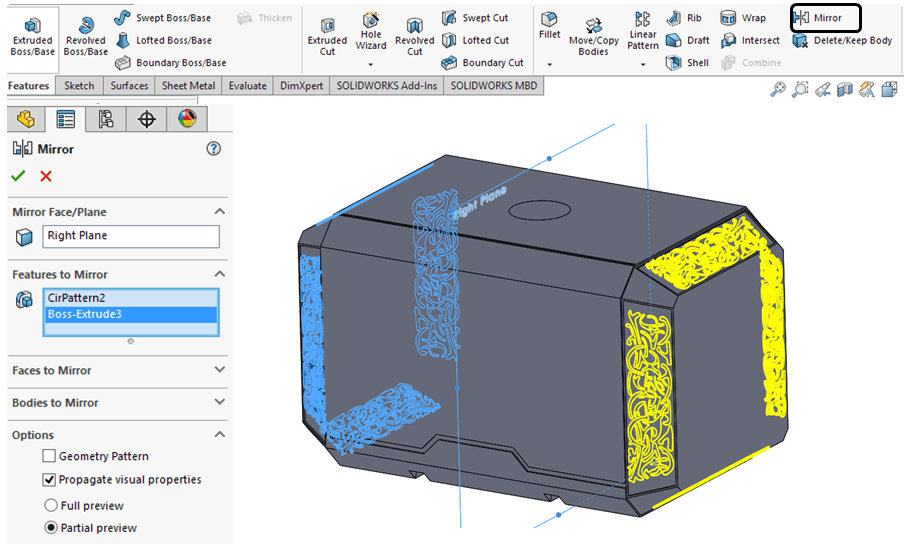This screenshot has width=904, height=544.
Task: Expand the Bodies to Mirror section
Action: (220, 402)
